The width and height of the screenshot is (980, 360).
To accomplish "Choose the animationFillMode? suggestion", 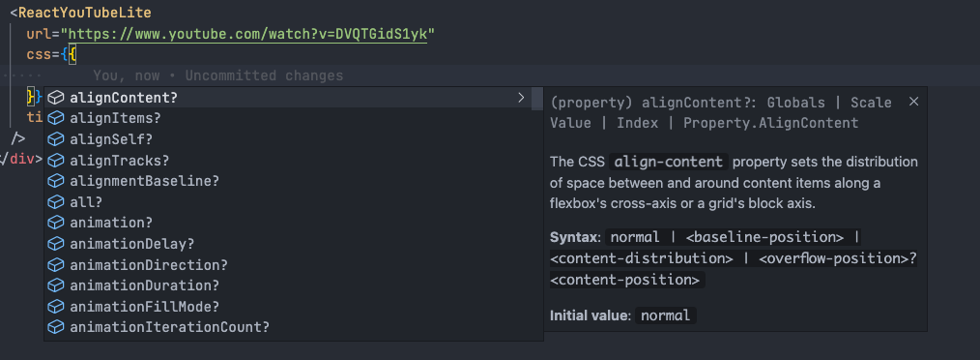I will [x=287, y=307].
